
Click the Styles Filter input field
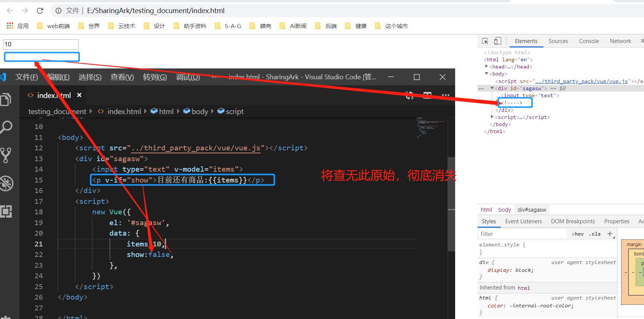click(522, 234)
